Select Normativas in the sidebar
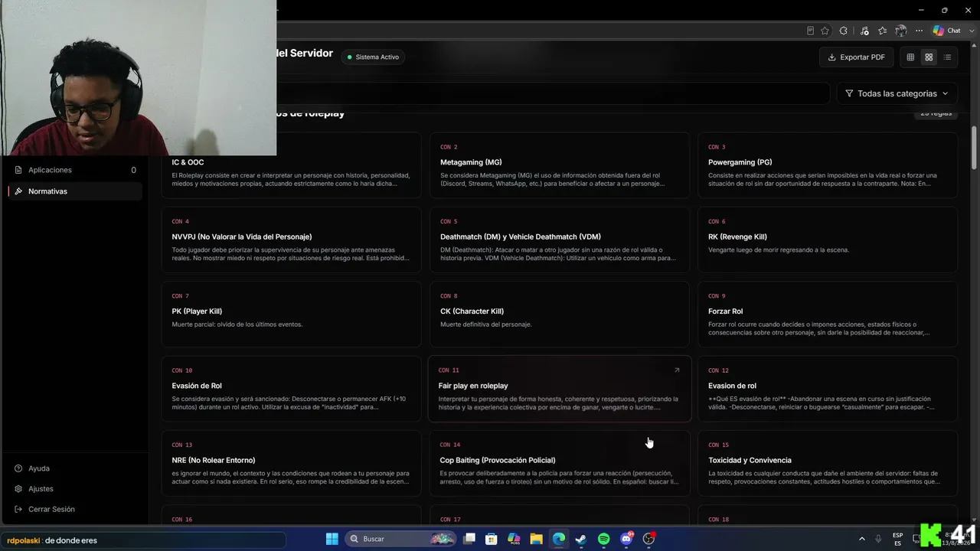This screenshot has width=980, height=551. pyautogui.click(x=74, y=191)
